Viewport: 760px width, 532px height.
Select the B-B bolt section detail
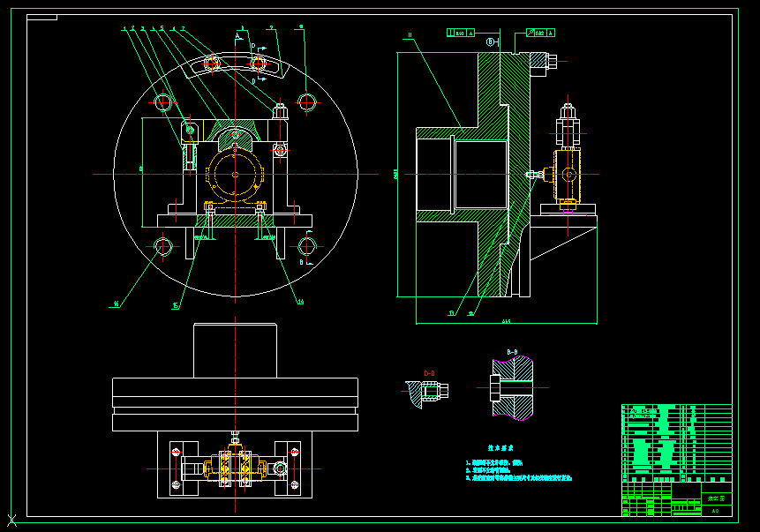(x=512, y=388)
